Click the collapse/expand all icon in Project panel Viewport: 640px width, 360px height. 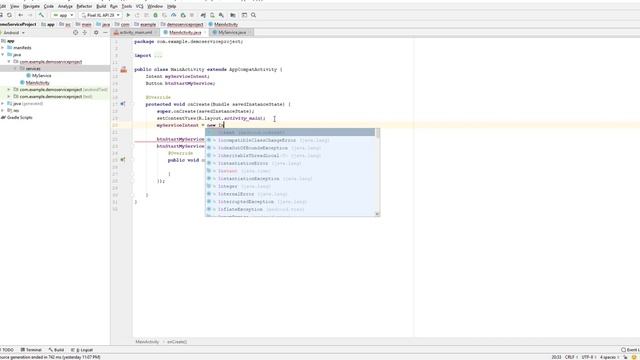[x=84, y=32]
